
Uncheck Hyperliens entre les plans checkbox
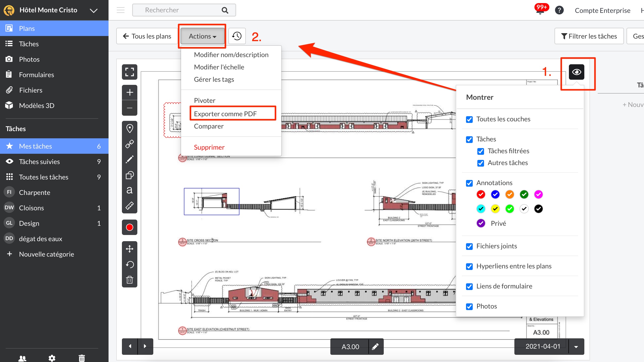click(x=469, y=266)
